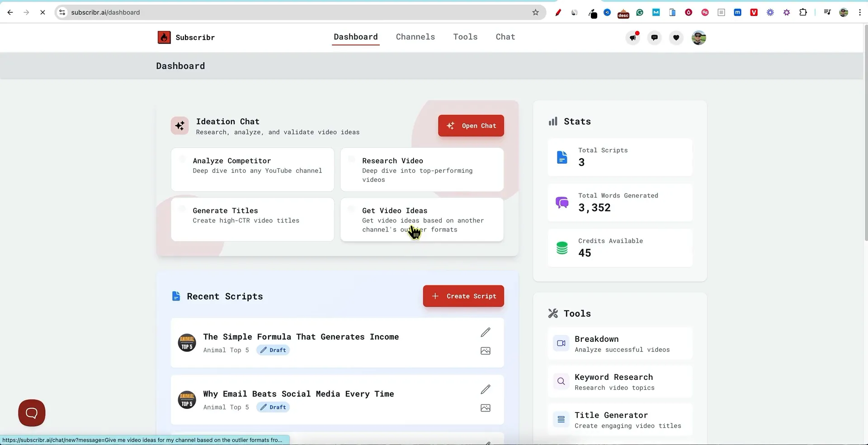
Task: Open the Chrome profile avatar in toolbar
Action: coord(844,13)
